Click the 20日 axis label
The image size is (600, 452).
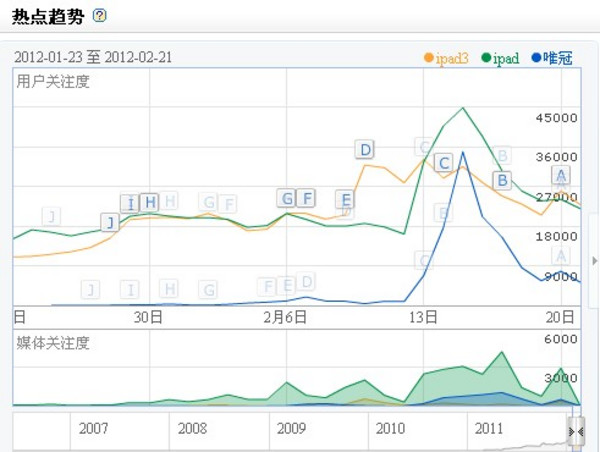click(x=560, y=317)
